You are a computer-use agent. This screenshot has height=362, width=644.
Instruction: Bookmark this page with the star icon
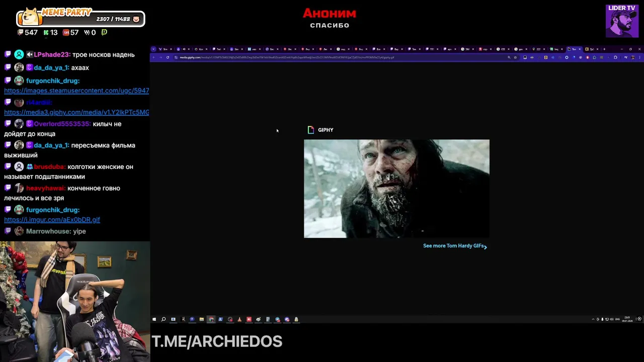(x=515, y=57)
